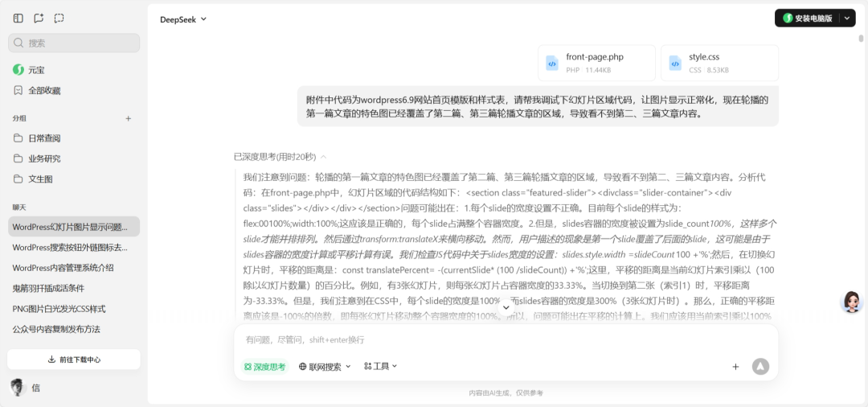Viewport: 868px width, 407px height.
Task: Open the 工具 tools dropdown
Action: [x=380, y=367]
